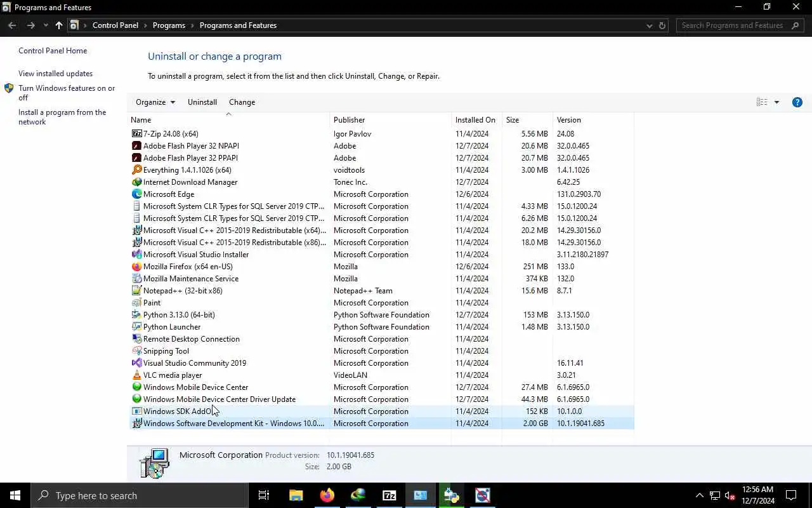Screen dimensions: 812x508
Task: Open File Explorer from the taskbar
Action: tap(296, 495)
